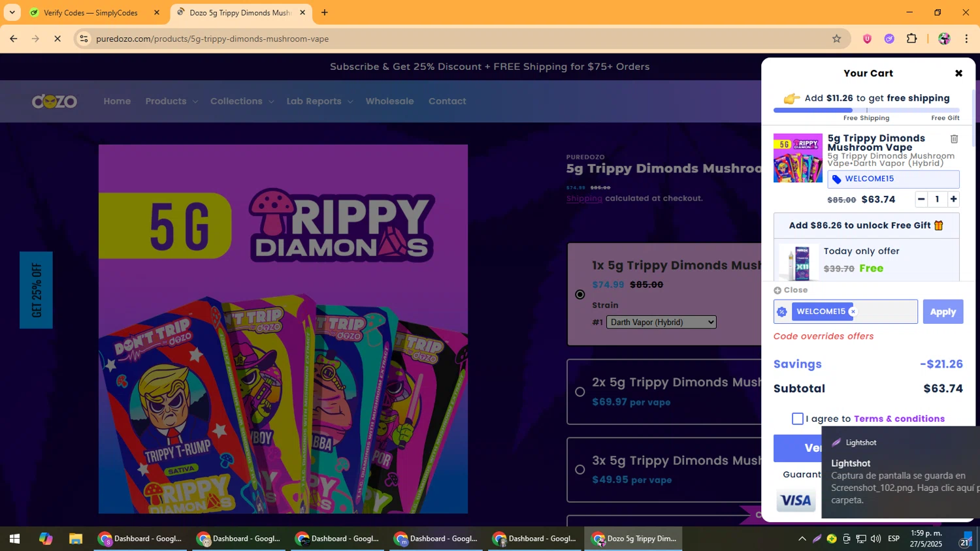Open Lightshot tray icon
The height and width of the screenshot is (551, 980).
(x=817, y=539)
